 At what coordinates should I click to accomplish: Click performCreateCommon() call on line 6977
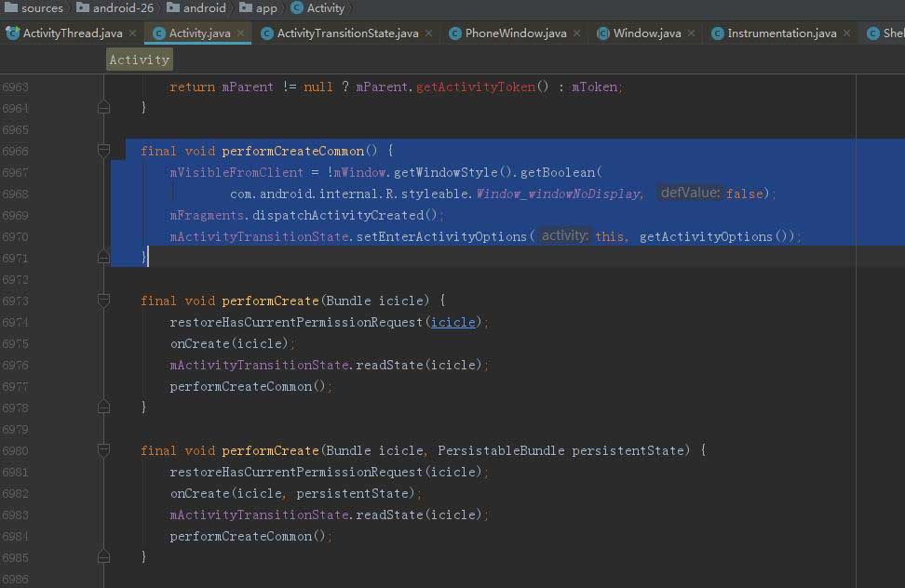tap(248, 386)
